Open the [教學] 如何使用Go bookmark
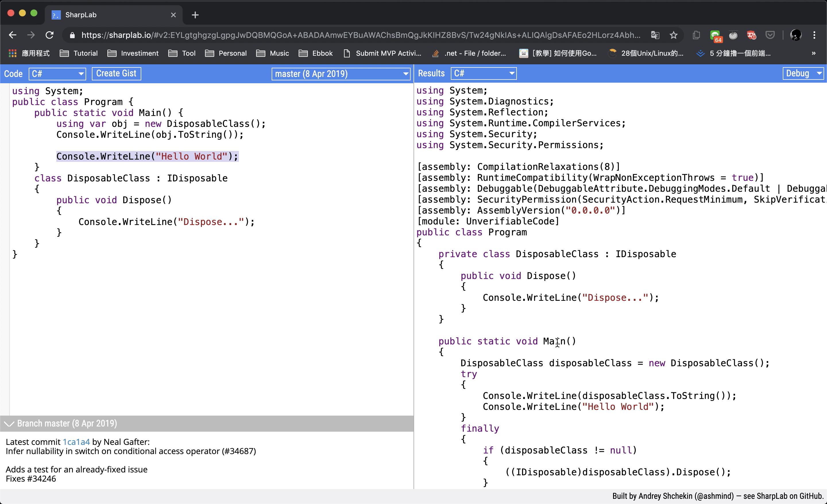This screenshot has height=504, width=827. (x=558, y=53)
